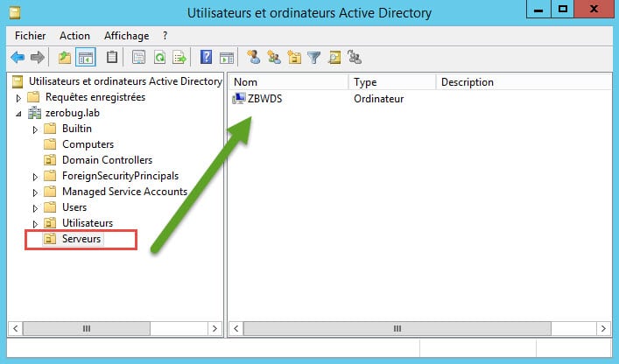Click the left arrow on the list pane scrollbar
This screenshot has width=619, height=364.
(236, 328)
